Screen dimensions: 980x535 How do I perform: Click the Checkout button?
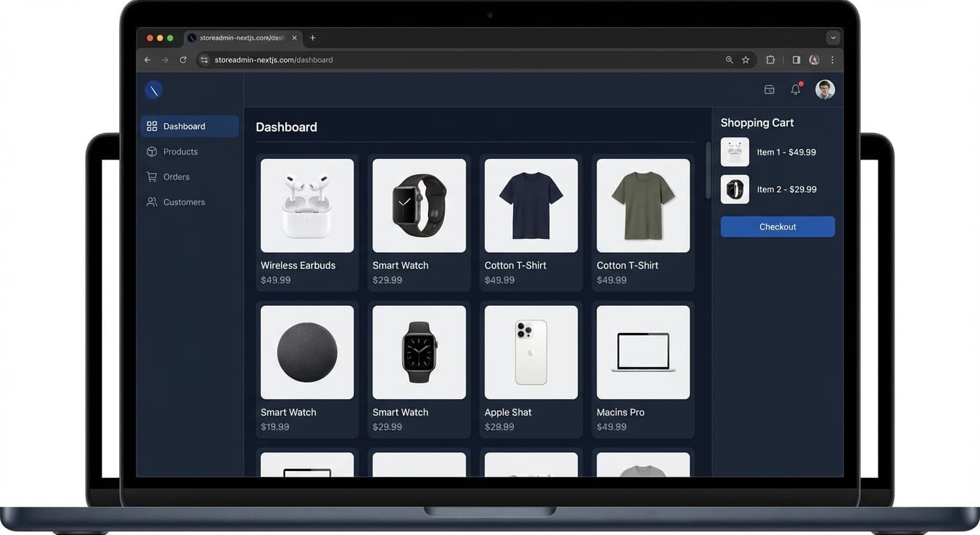(x=777, y=226)
